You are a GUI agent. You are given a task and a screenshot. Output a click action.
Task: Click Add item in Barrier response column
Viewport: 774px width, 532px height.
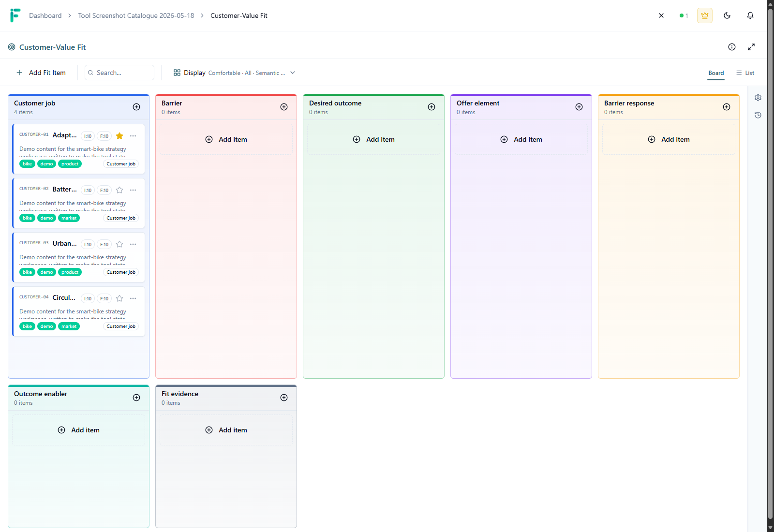click(669, 139)
